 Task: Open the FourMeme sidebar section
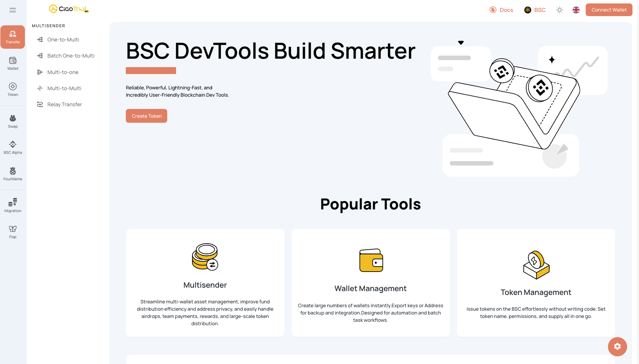coord(13,174)
